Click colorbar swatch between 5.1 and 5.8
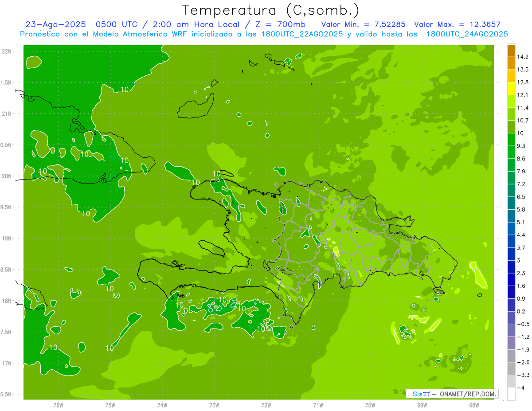This screenshot has width=532, height=411. coord(511,215)
